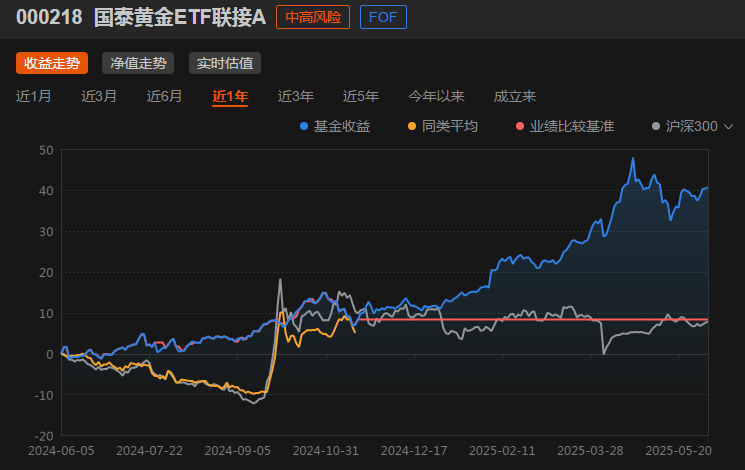Image resolution: width=745 pixels, height=470 pixels.
Task: Click red dot of 业绩比较基准 legend
Action: pyautogui.click(x=520, y=126)
